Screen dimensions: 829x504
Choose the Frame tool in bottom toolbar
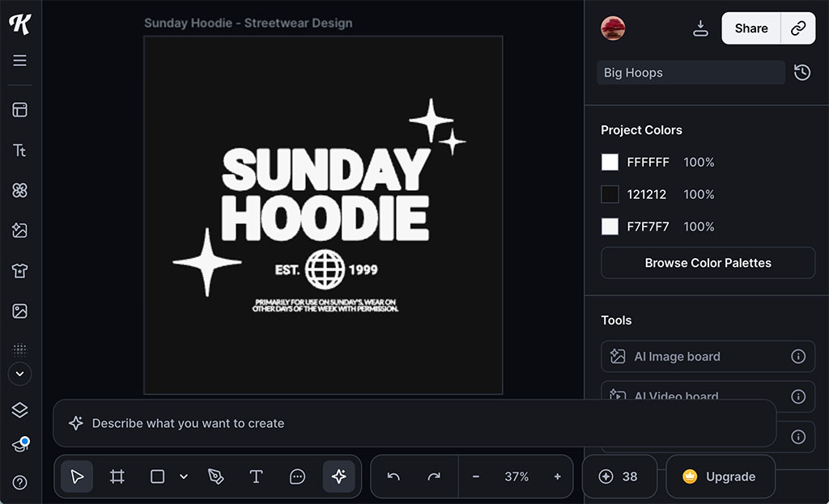point(117,476)
